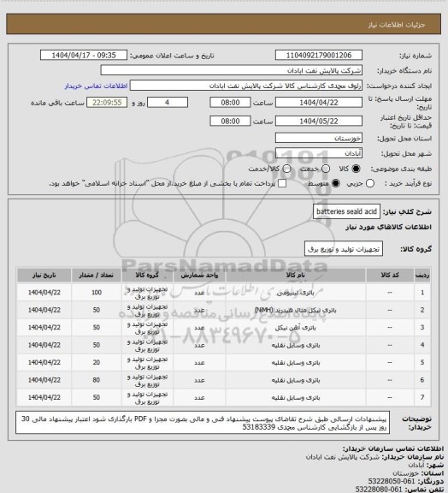Click row number 4 cell
The height and width of the screenshot is (493, 448).
coord(422,345)
